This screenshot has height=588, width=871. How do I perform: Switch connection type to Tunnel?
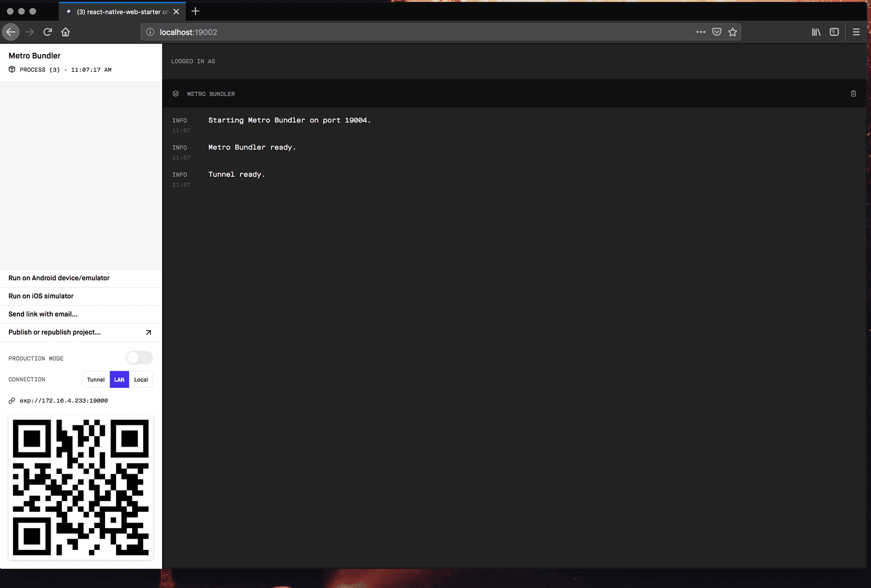96,380
